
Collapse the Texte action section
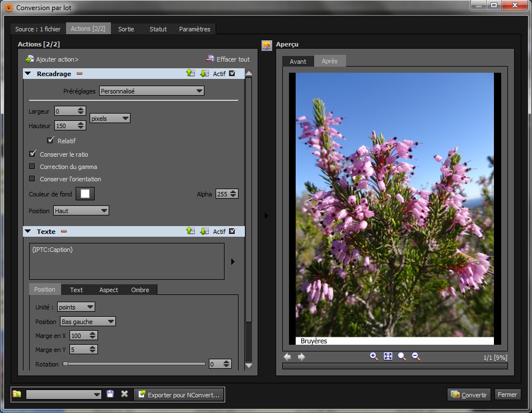(x=28, y=231)
